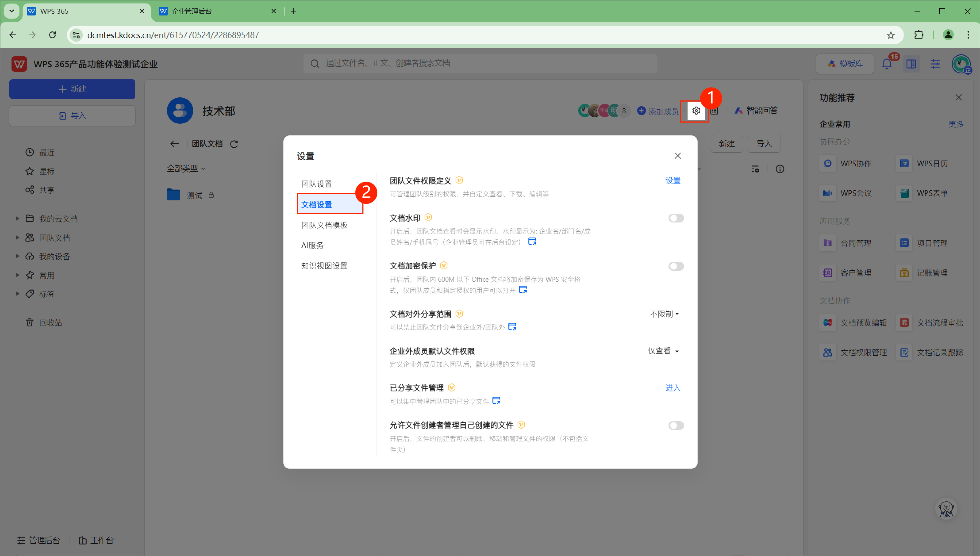This screenshot has width=980, height=556.
Task: Open the assistant mascot floating icon
Action: [946, 509]
